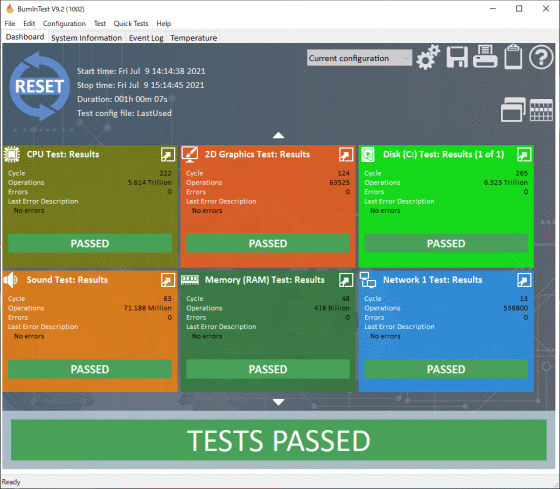Viewport: 560px width, 489px height.
Task: Click the Sound speaker icon
Action: [11, 280]
